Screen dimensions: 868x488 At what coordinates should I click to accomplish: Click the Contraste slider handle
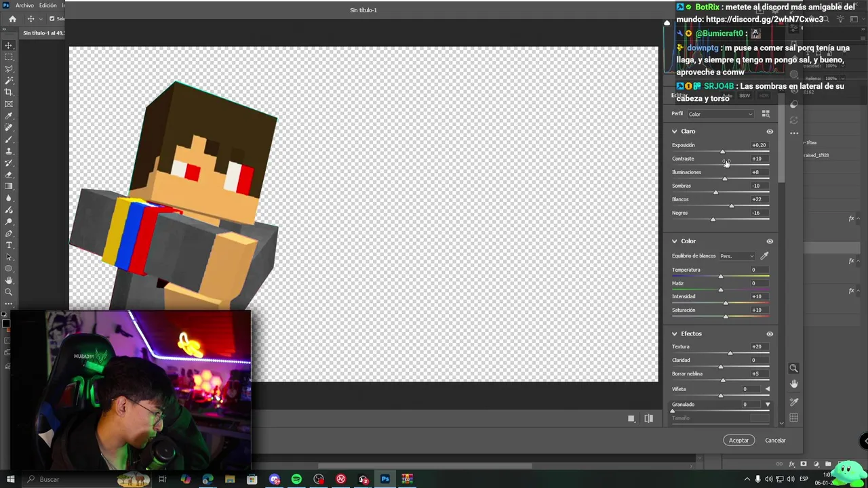[x=726, y=165]
